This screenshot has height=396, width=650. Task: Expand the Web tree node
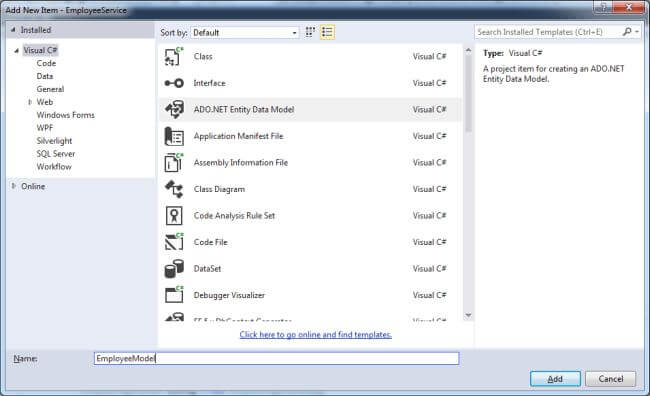pos(30,102)
